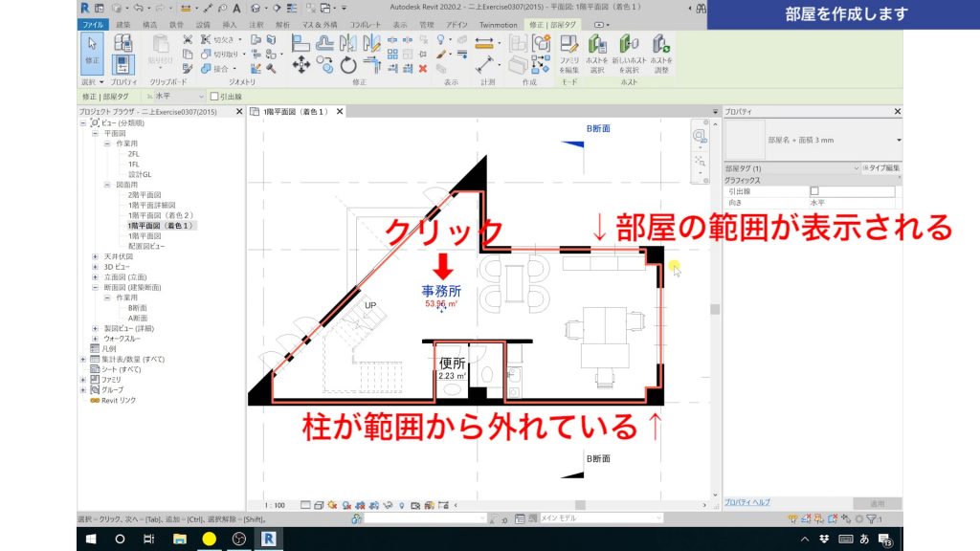Expand 断面図（建物断面） in the project browser
980x551 pixels.
[x=93, y=286]
